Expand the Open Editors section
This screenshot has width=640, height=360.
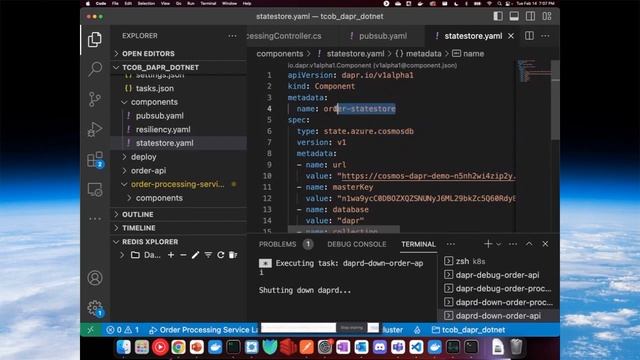tap(179, 53)
